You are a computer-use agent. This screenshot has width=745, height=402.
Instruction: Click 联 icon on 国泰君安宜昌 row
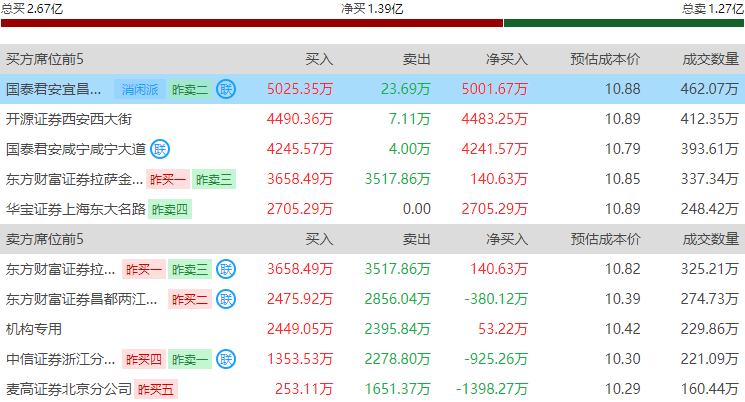click(226, 89)
